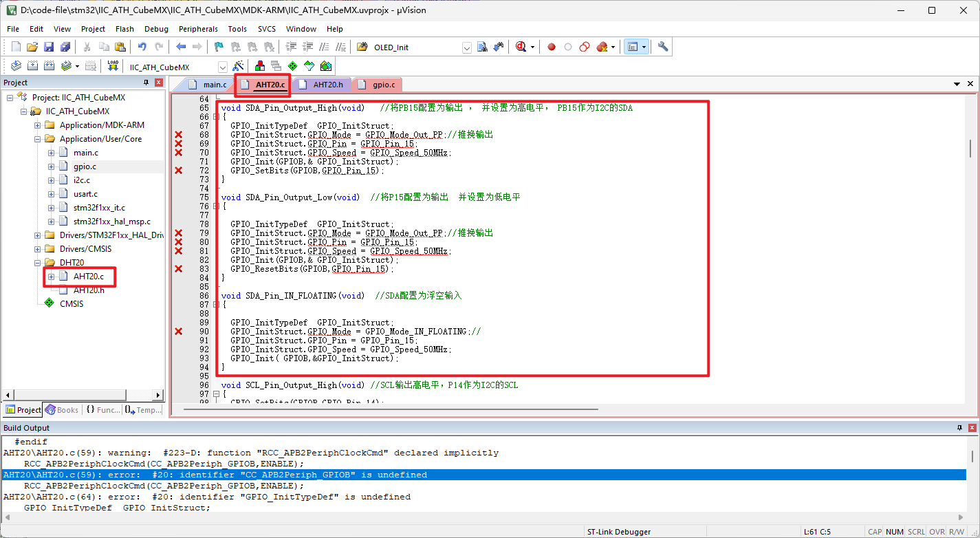This screenshot has height=538, width=980.
Task: Navigate backwards with the blue left arrow
Action: (181, 47)
